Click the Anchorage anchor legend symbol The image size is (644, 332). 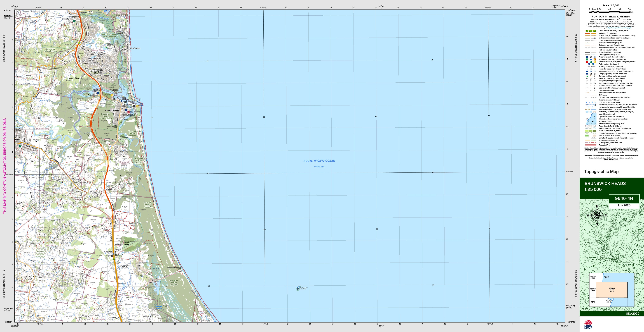(x=588, y=121)
